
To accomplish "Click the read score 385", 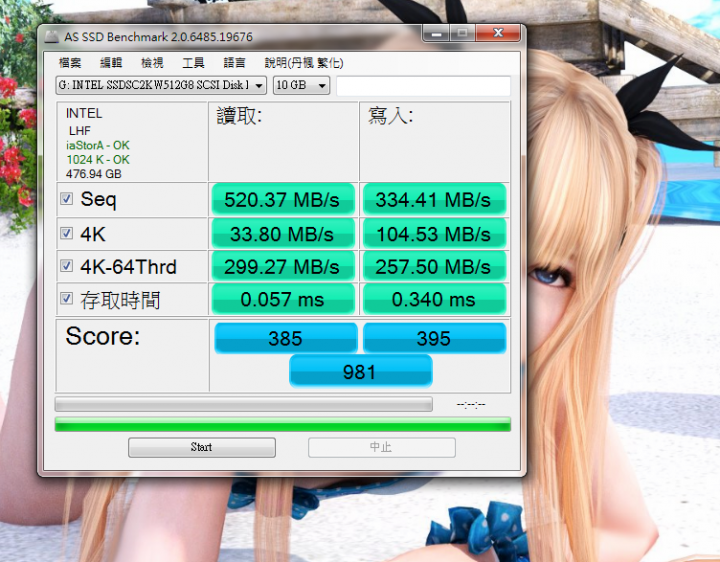I will click(x=286, y=338).
